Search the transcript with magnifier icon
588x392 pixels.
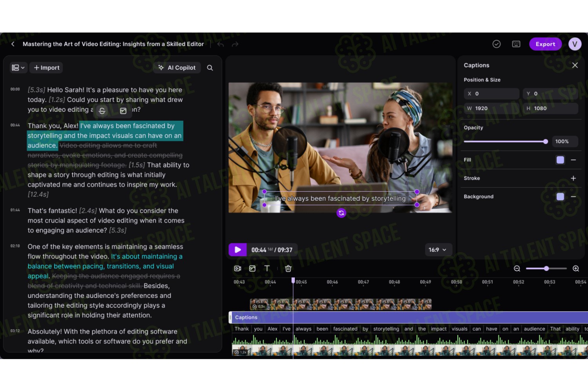click(x=210, y=68)
